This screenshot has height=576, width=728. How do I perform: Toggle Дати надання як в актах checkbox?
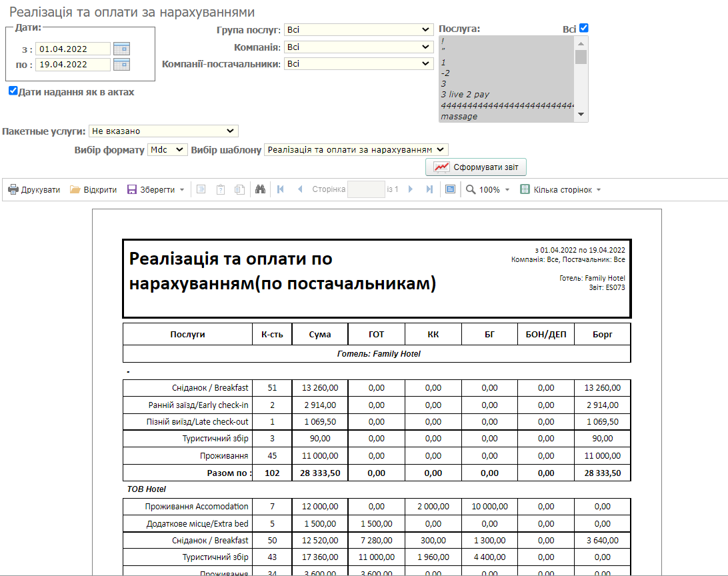[x=13, y=91]
